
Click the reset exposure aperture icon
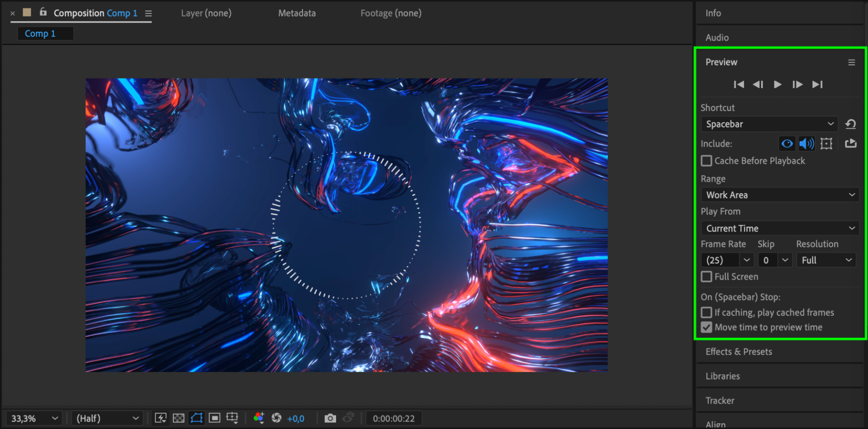(276, 418)
